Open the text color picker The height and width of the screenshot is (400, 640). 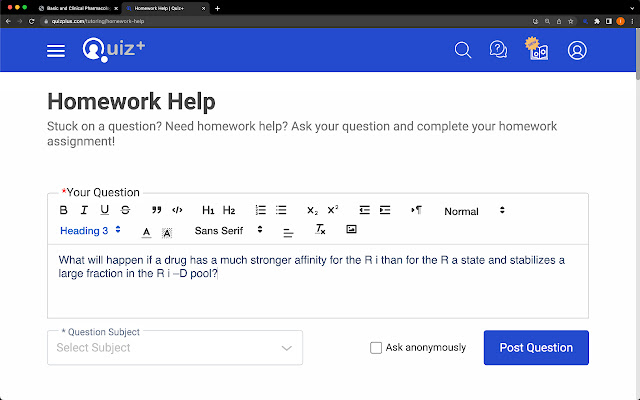click(146, 233)
